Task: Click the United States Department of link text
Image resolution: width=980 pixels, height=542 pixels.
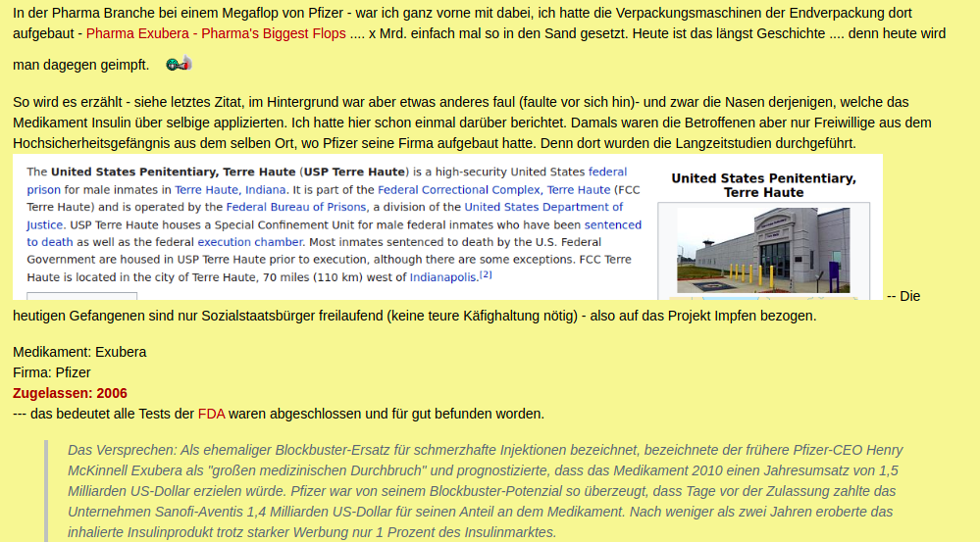Action: 543,207
